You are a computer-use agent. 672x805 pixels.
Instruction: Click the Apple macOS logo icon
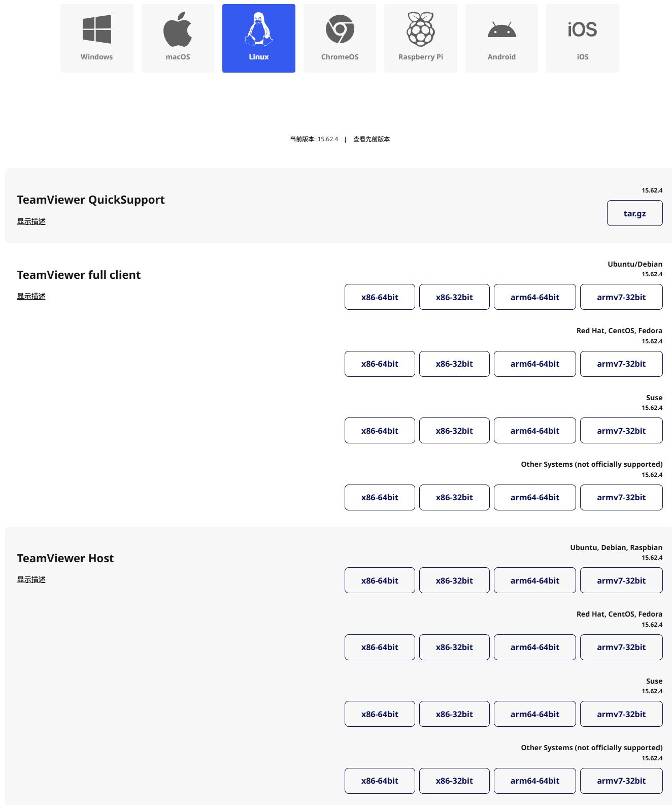[x=178, y=29]
